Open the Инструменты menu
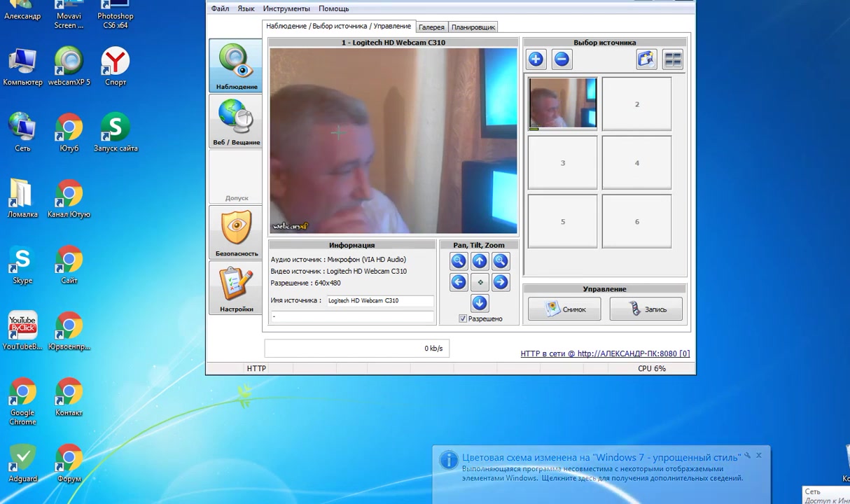 click(x=286, y=8)
